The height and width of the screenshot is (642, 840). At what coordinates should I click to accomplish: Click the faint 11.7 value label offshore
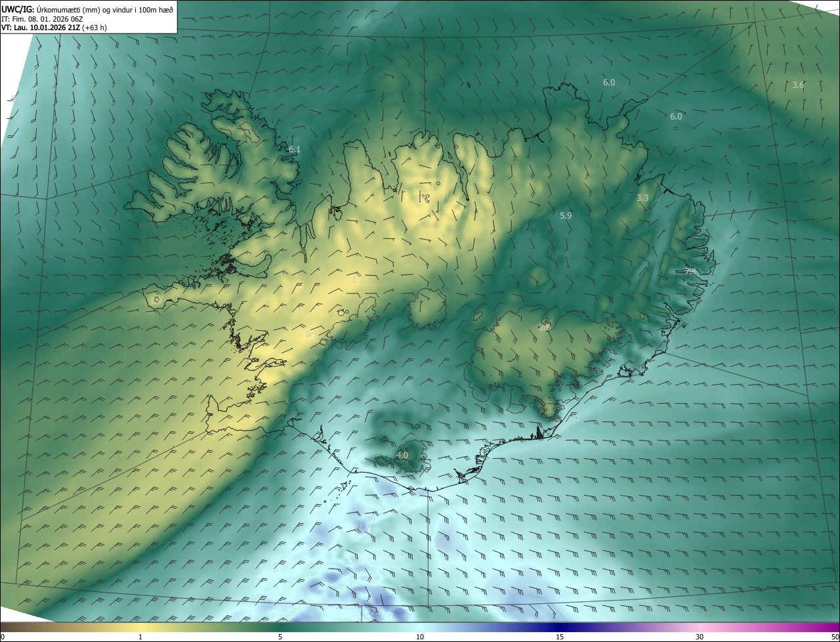click(x=364, y=527)
